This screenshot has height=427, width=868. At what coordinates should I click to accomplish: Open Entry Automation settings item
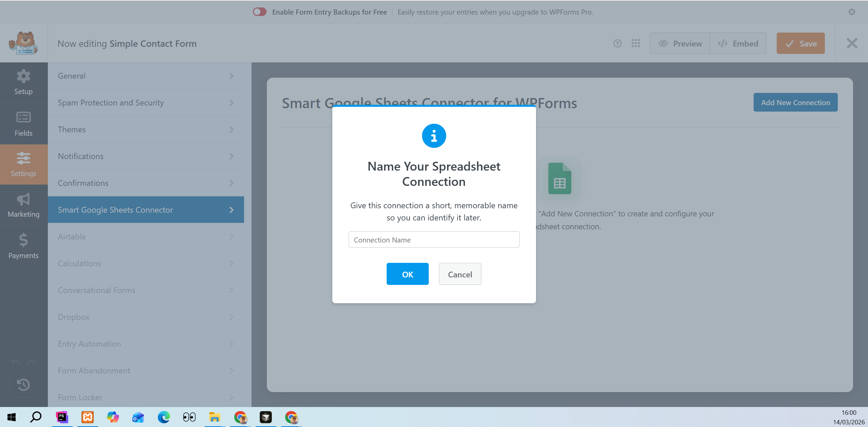[146, 344]
